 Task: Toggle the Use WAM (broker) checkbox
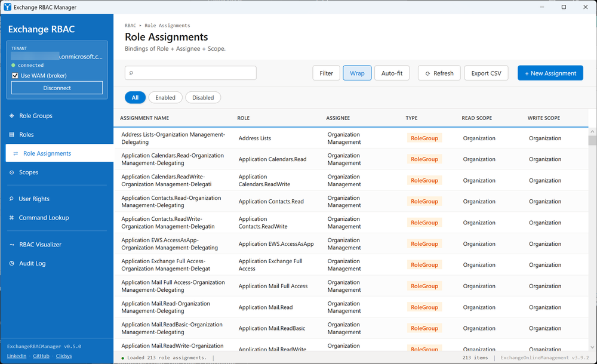pyautogui.click(x=16, y=75)
